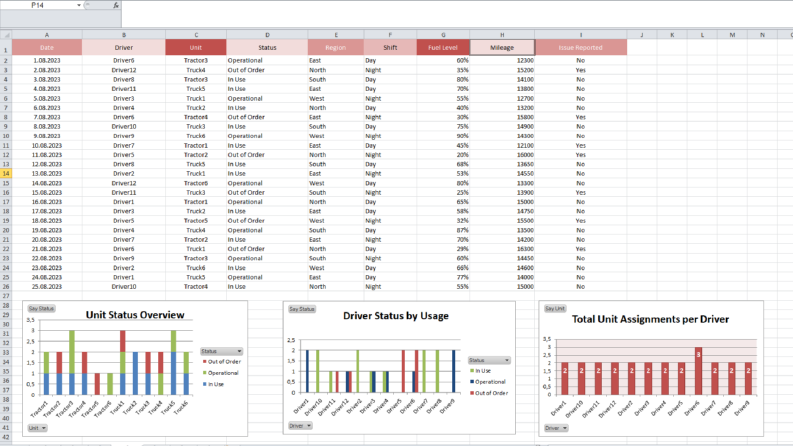
Task: Select column C header
Action: [x=196, y=35]
